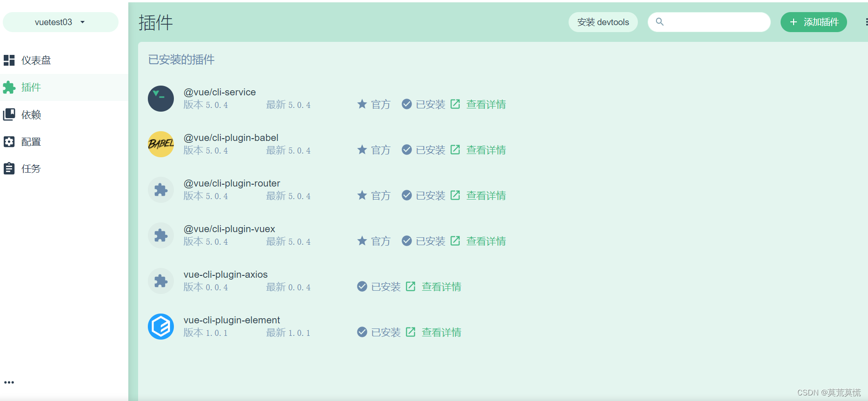This screenshot has height=401, width=868.
Task: Select the 插件 plugins menu item
Action: pyautogui.click(x=64, y=87)
